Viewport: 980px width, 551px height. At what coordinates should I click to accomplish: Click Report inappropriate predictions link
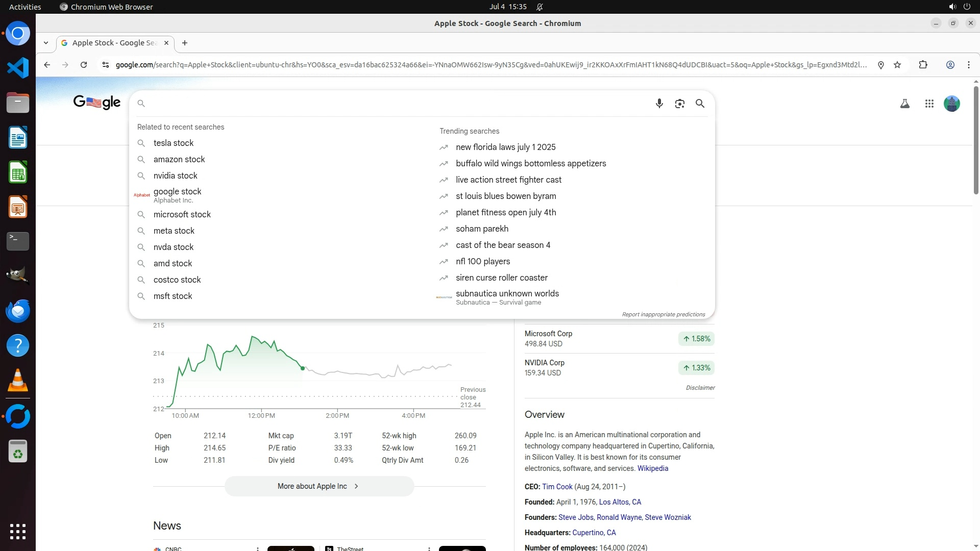click(x=663, y=314)
